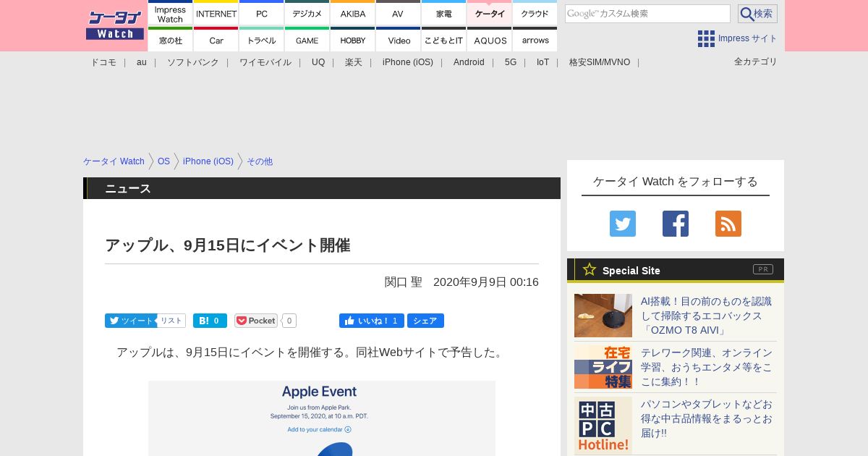
Task: Open the ワイモバイル category
Action: coord(265,62)
